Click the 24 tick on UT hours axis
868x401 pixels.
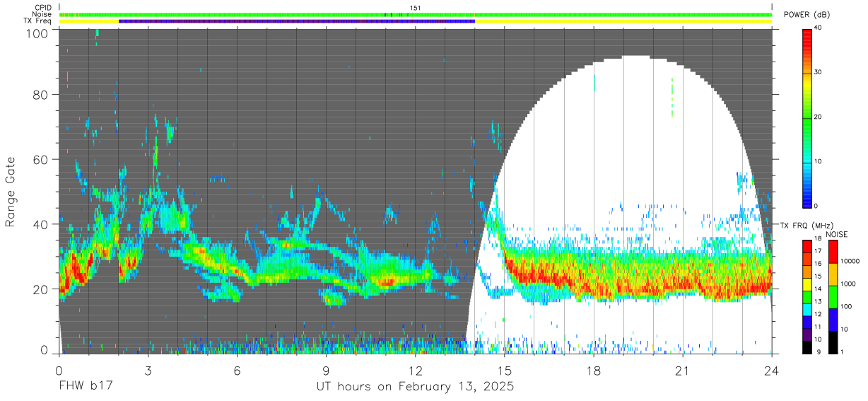[x=772, y=370]
